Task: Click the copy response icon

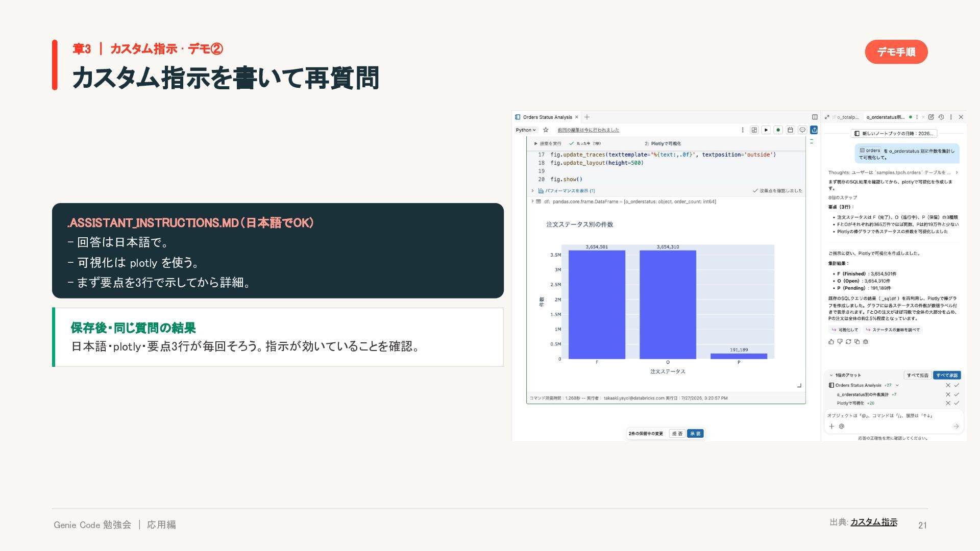Action: pos(857,342)
